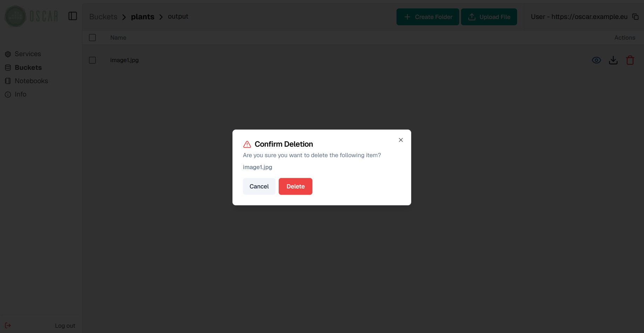The width and height of the screenshot is (644, 333).
Task: Tick the checkbox beside image1.jpg
Action: 93,60
